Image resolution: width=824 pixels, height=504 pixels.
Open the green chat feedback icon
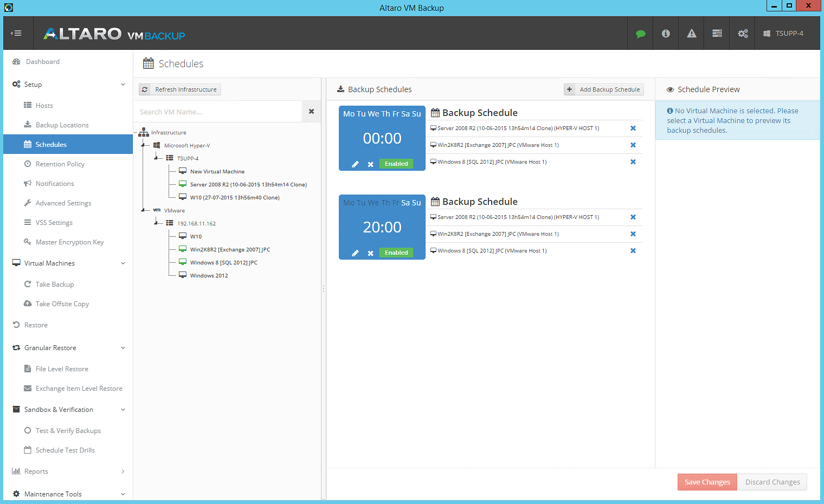[x=640, y=34]
